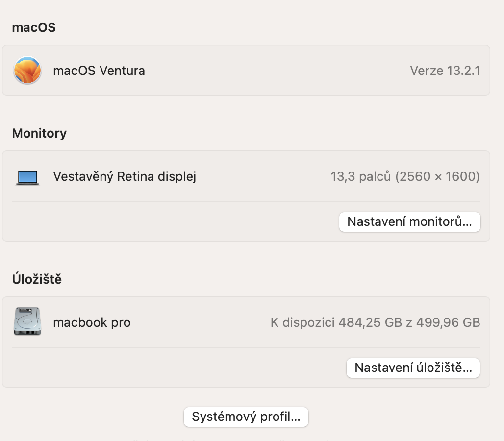Click the built-in display laptop icon
This screenshot has width=504, height=441.
tap(27, 177)
